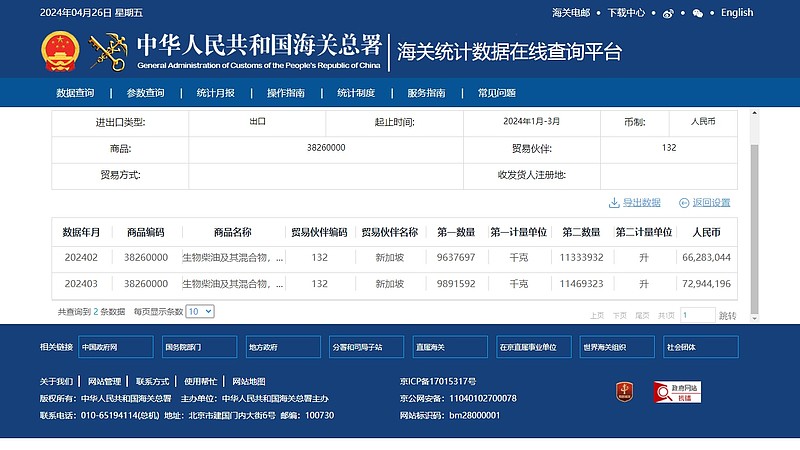Open the Weibo icon link
800x450 pixels.
click(668, 14)
